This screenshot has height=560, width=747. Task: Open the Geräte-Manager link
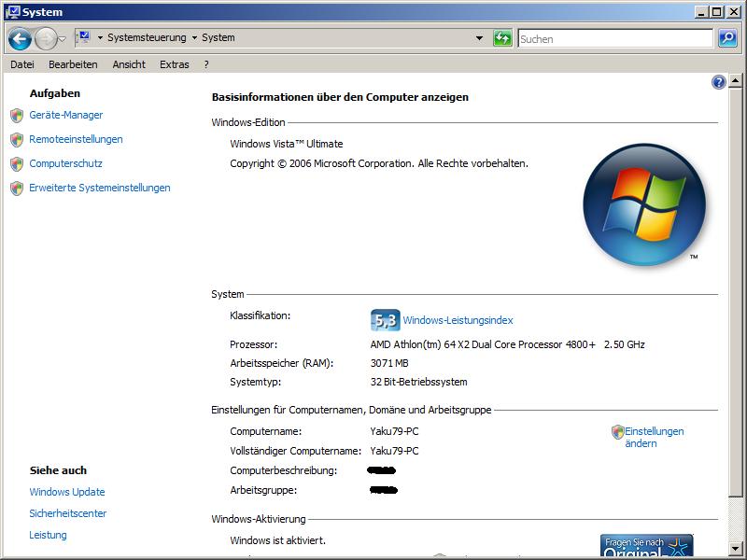65,115
